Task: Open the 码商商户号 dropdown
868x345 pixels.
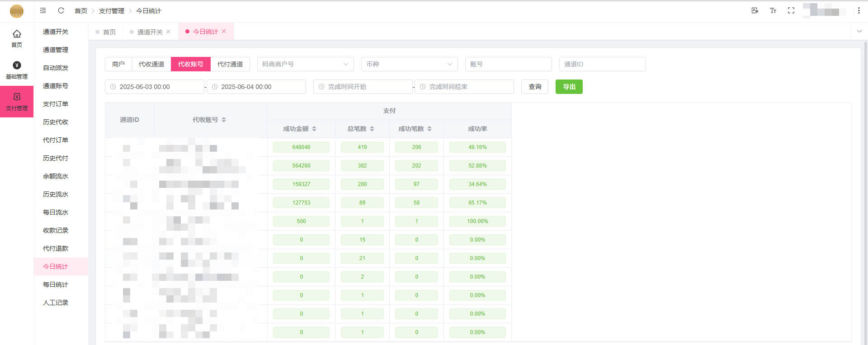Action: pyautogui.click(x=305, y=64)
